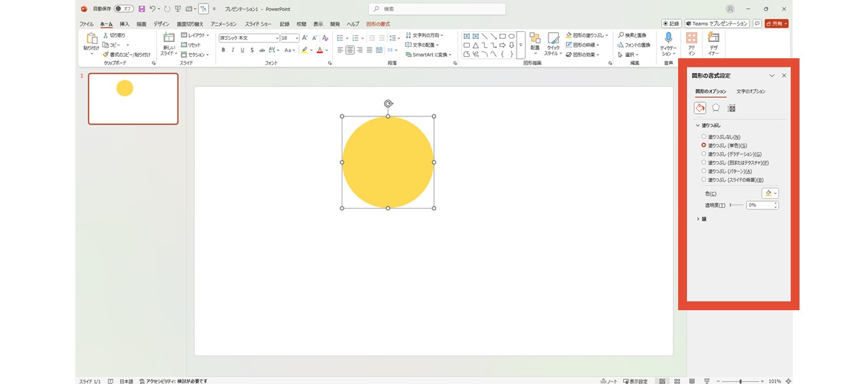The height and width of the screenshot is (384, 868).
Task: Open the 図形の書式 (Shape Format) tab
Action: pos(378,24)
